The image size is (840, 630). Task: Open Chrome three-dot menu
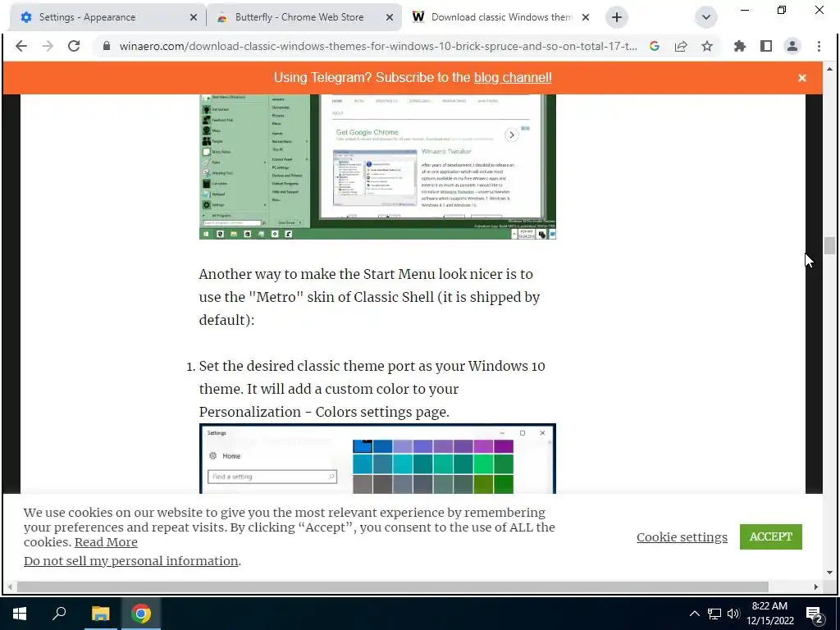coord(819,46)
